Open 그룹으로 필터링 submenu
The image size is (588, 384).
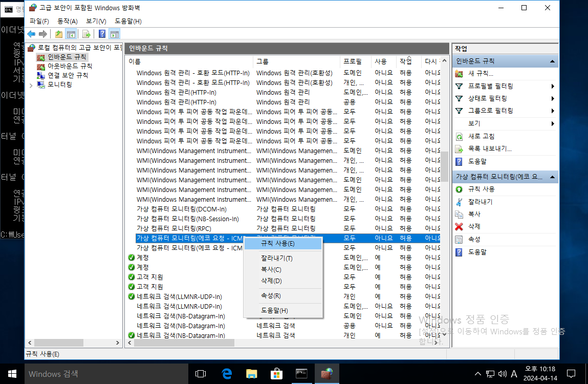[x=505, y=111]
